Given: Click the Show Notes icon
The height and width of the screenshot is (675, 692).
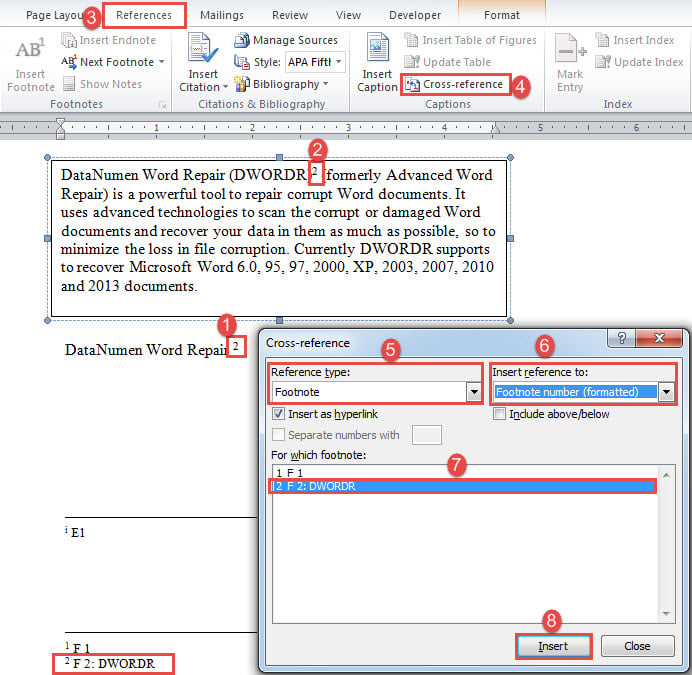Looking at the screenshot, I should click(69, 83).
